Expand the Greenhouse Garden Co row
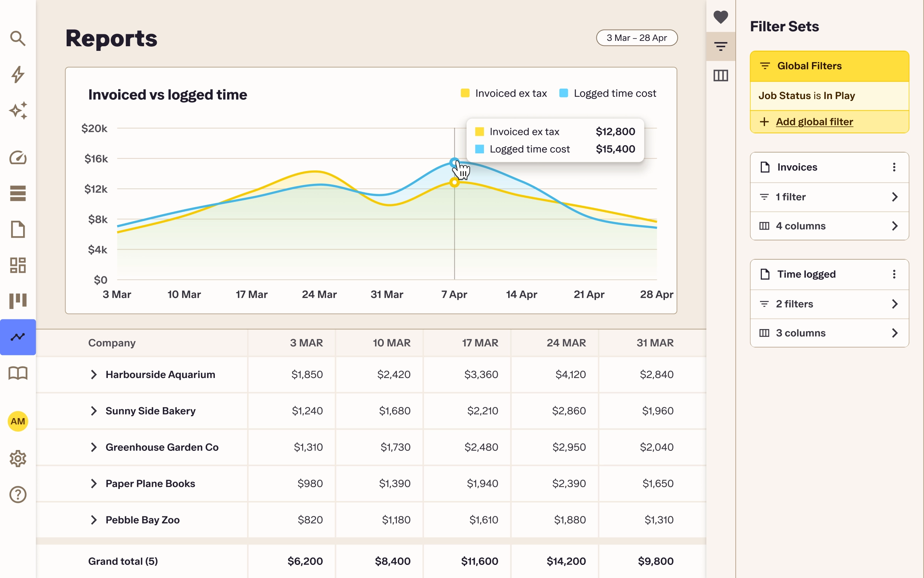This screenshot has height=578, width=924. pyautogui.click(x=94, y=447)
